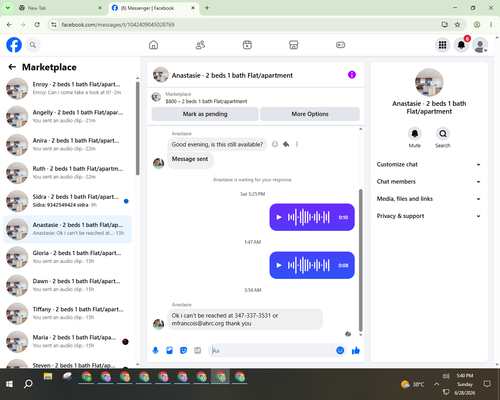Click the Mark as pending button
The height and width of the screenshot is (400, 500).
(x=205, y=114)
